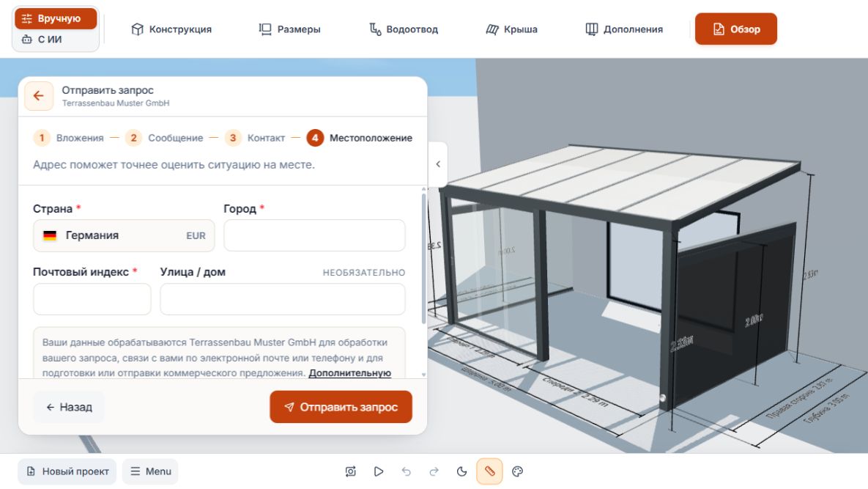This screenshot has height=489, width=868.
Task: Click the Назад button
Action: point(69,407)
